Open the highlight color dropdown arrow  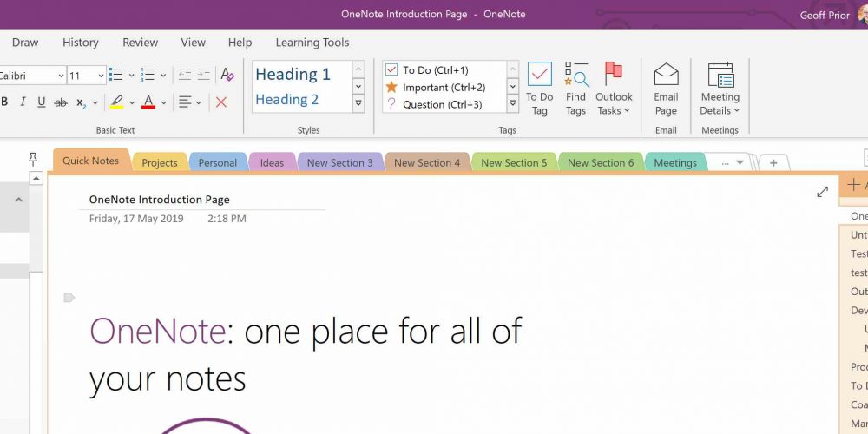[132, 103]
